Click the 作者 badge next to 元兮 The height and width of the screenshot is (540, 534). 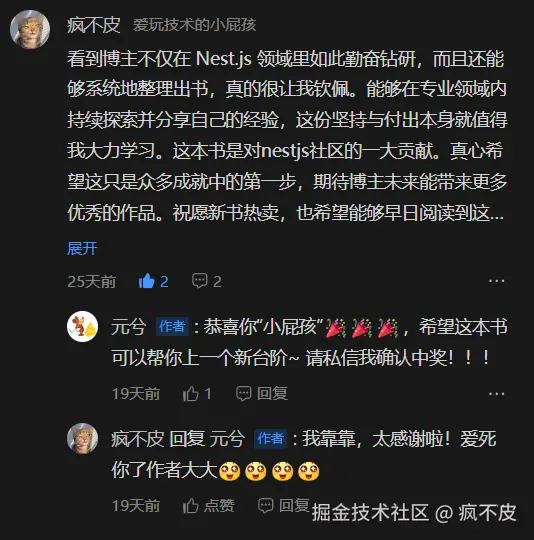172,326
